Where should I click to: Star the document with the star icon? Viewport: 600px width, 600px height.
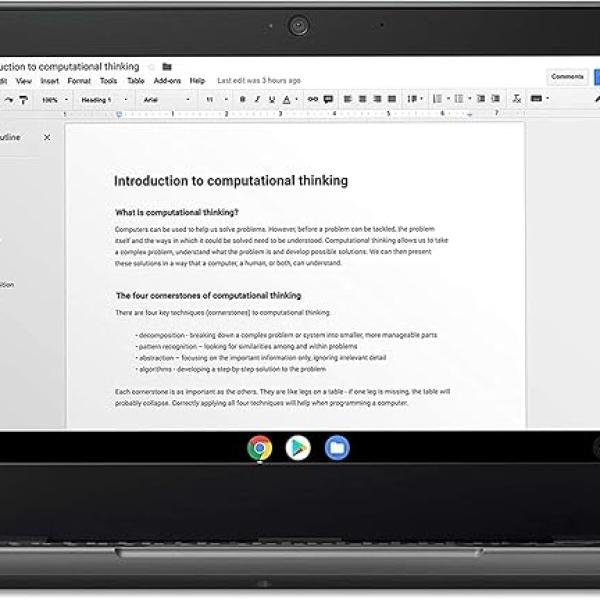[152, 67]
